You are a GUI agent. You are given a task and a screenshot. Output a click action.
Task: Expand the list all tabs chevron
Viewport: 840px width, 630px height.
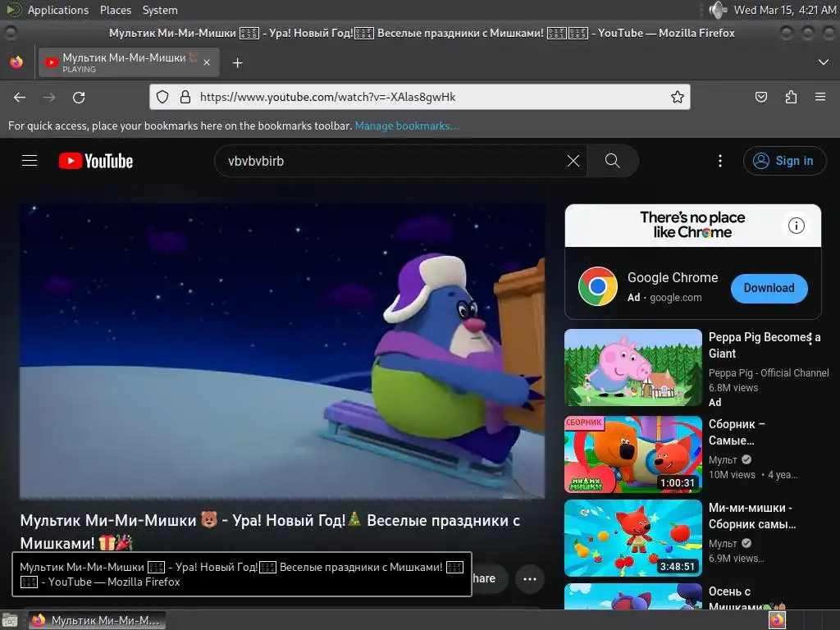[x=824, y=62]
